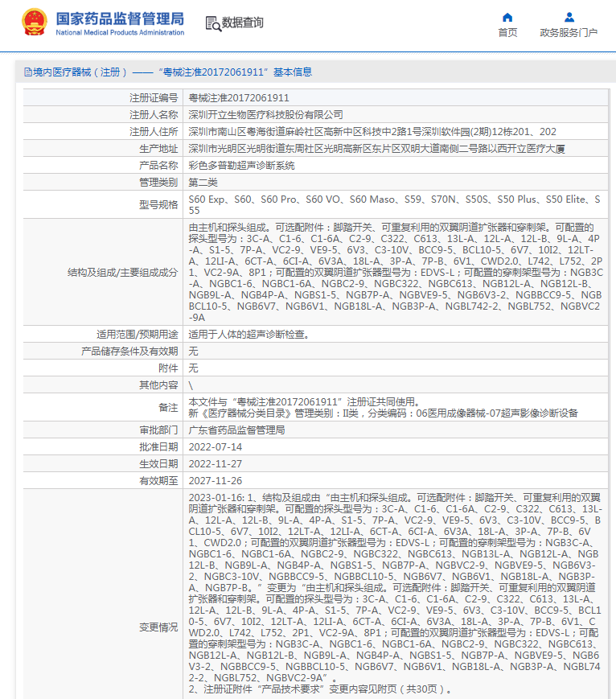The height and width of the screenshot is (699, 616).
Task: Click approving department 广东省药品监督管理局
Action: click(236, 430)
